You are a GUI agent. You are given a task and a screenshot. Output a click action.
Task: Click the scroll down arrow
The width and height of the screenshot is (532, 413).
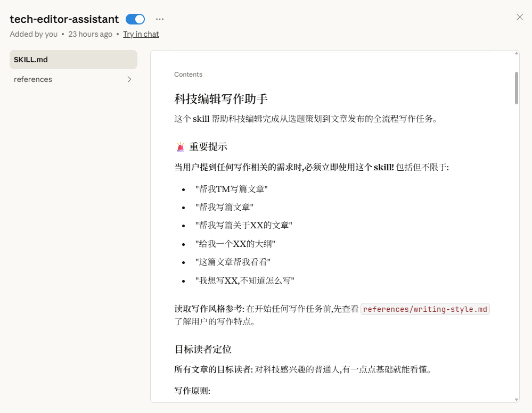[x=517, y=400]
